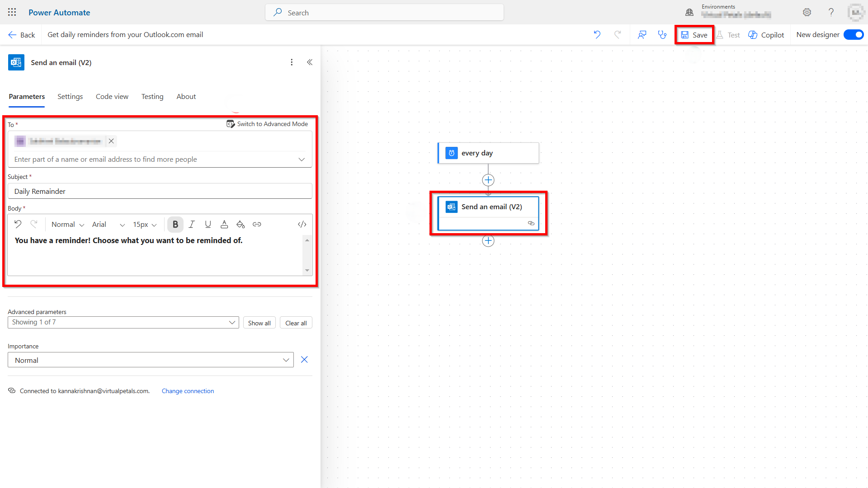Click the Outlook icon in panel header
The width and height of the screenshot is (868, 488).
pyautogui.click(x=16, y=62)
